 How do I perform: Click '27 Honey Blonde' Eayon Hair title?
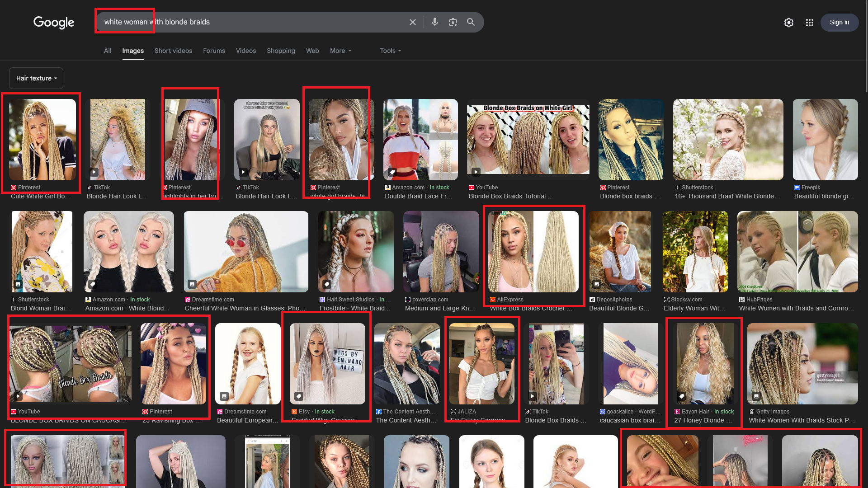click(703, 420)
